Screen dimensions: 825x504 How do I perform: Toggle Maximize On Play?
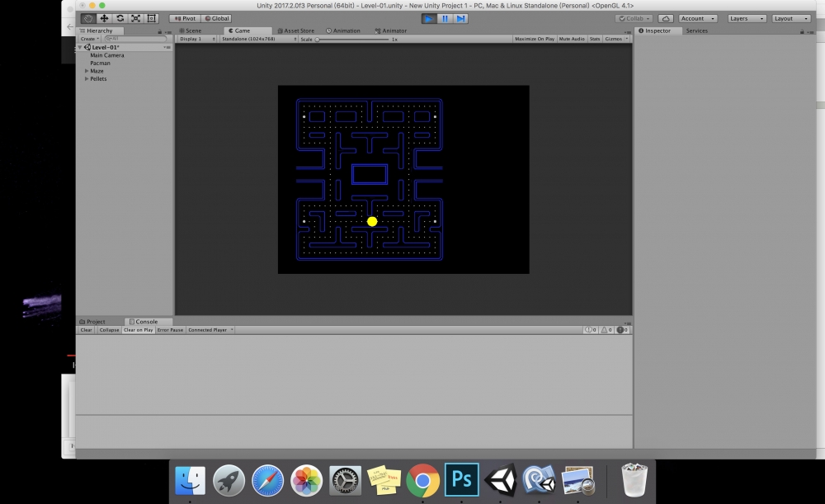tap(534, 39)
